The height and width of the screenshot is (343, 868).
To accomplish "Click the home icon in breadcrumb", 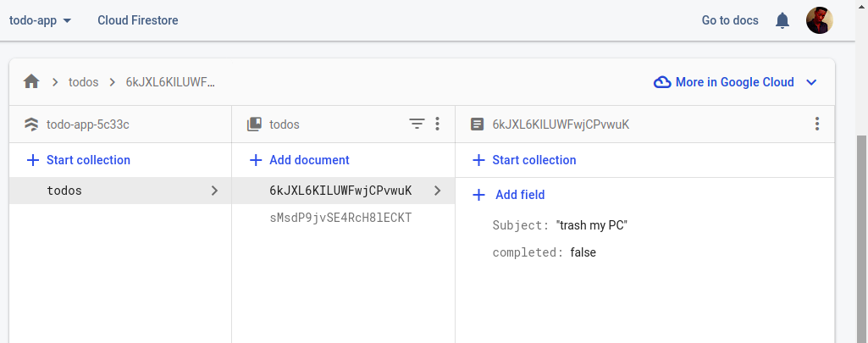I will (x=31, y=82).
